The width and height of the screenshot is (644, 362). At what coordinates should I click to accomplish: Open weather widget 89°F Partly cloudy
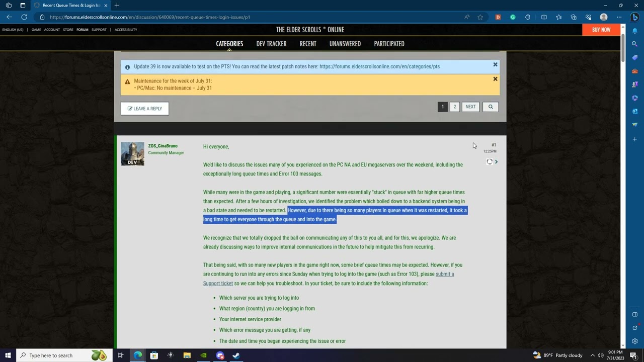[x=557, y=355]
